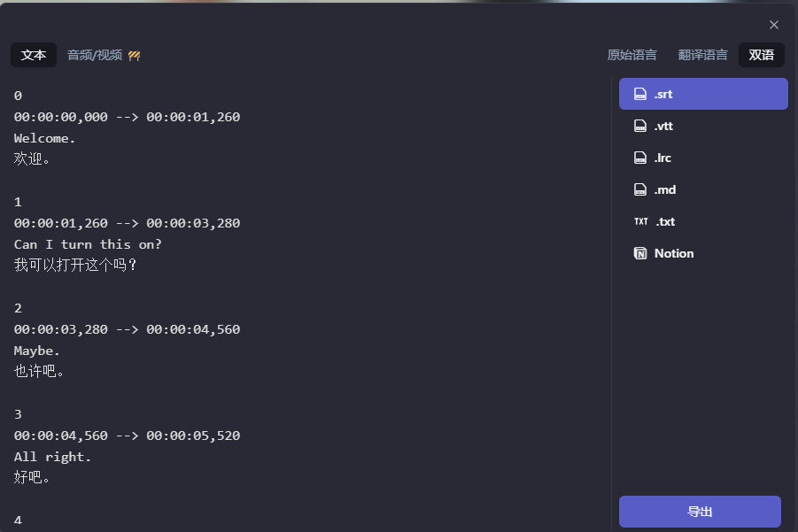This screenshot has width=798, height=532.
Task: Switch to the 文本 tab
Action: [34, 55]
